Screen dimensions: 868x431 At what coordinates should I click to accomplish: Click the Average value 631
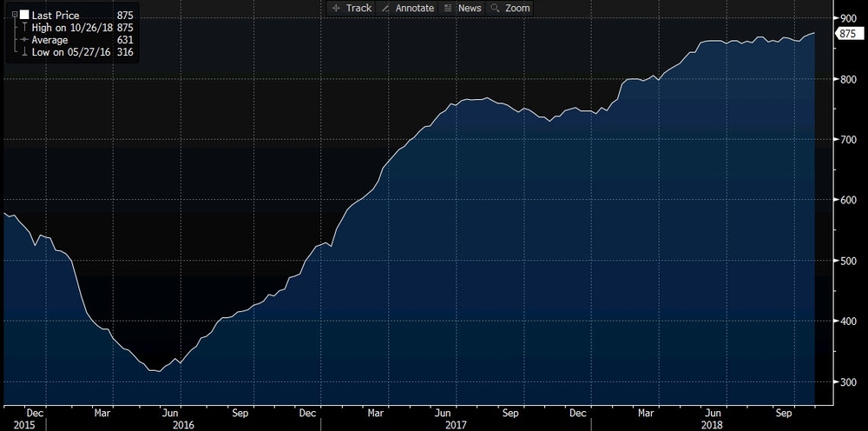(x=125, y=40)
